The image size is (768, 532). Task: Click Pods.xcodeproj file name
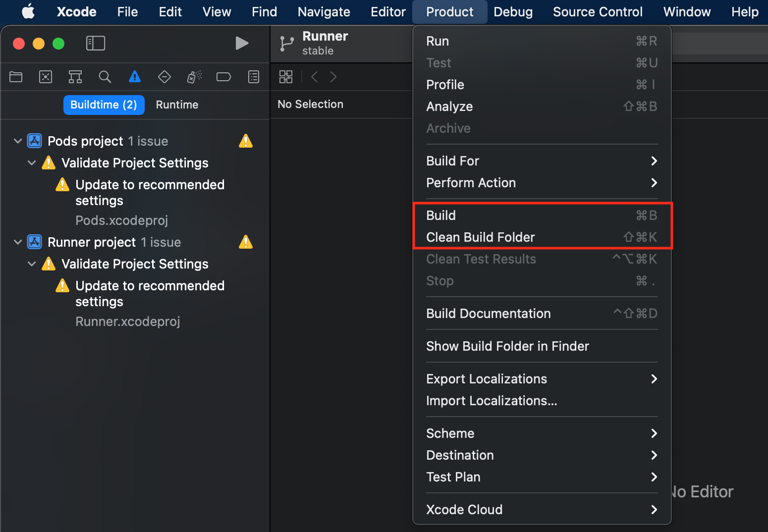click(121, 220)
